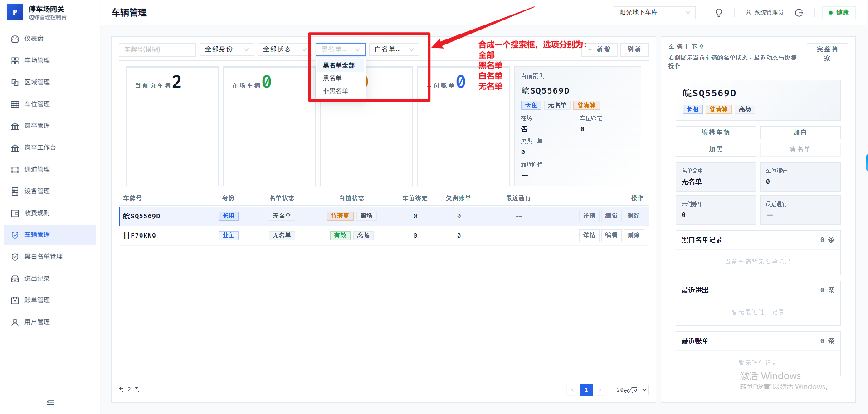Click the 新增 button

pyautogui.click(x=599, y=49)
